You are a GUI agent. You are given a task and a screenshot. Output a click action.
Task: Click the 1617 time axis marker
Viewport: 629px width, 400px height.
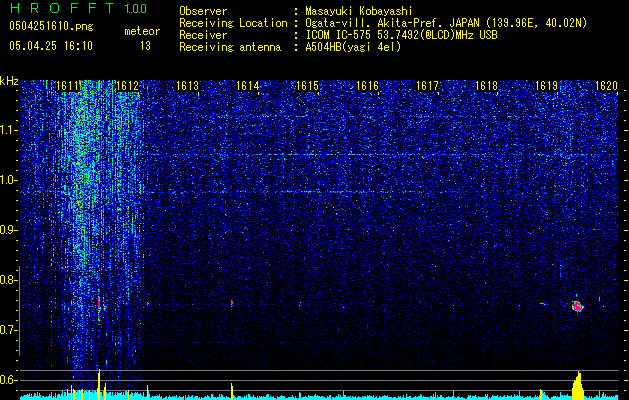(x=427, y=86)
